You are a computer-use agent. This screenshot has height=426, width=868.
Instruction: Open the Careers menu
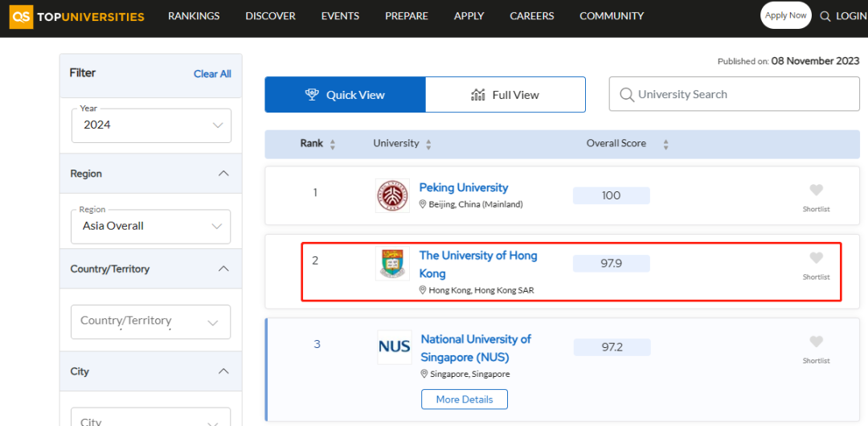tap(532, 16)
